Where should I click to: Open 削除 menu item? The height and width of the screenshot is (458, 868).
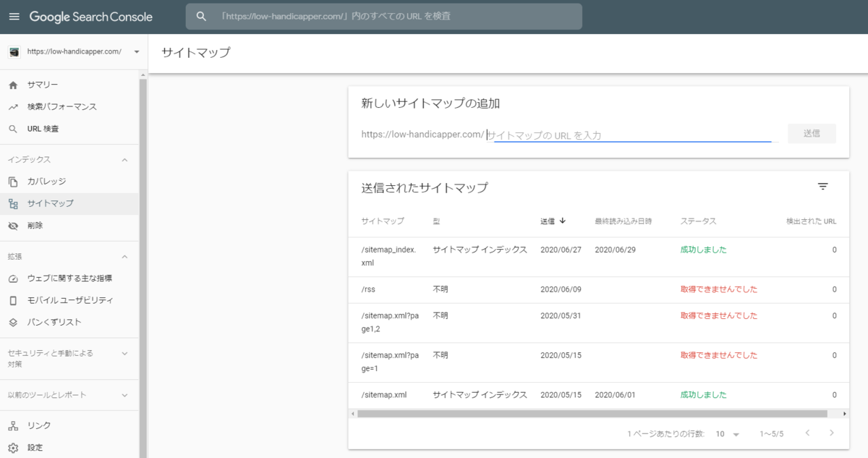click(x=69, y=226)
